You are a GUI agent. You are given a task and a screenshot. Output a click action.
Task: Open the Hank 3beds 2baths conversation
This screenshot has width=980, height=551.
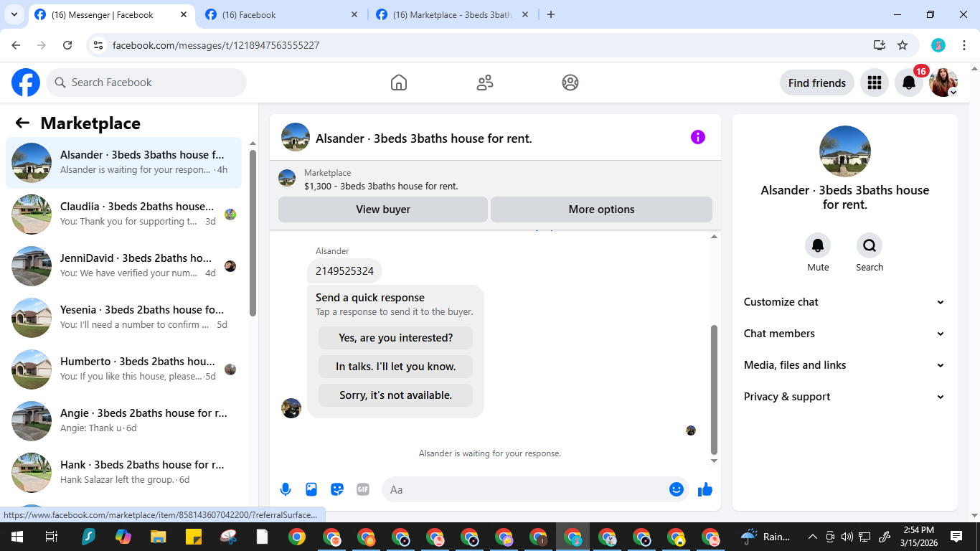pyautogui.click(x=123, y=473)
